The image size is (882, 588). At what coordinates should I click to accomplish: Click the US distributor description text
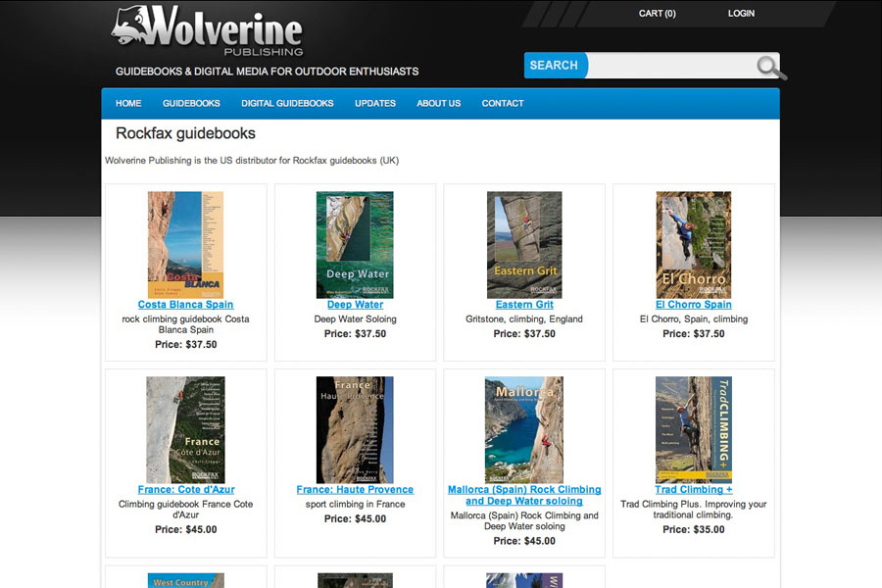pyautogui.click(x=252, y=161)
